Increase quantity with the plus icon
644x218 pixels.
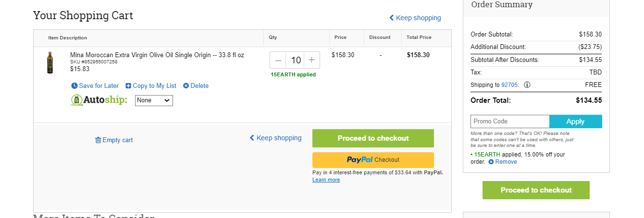click(311, 61)
